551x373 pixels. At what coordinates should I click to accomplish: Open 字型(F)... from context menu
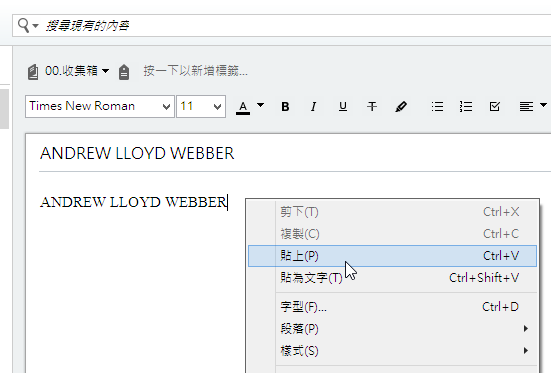(x=392, y=307)
